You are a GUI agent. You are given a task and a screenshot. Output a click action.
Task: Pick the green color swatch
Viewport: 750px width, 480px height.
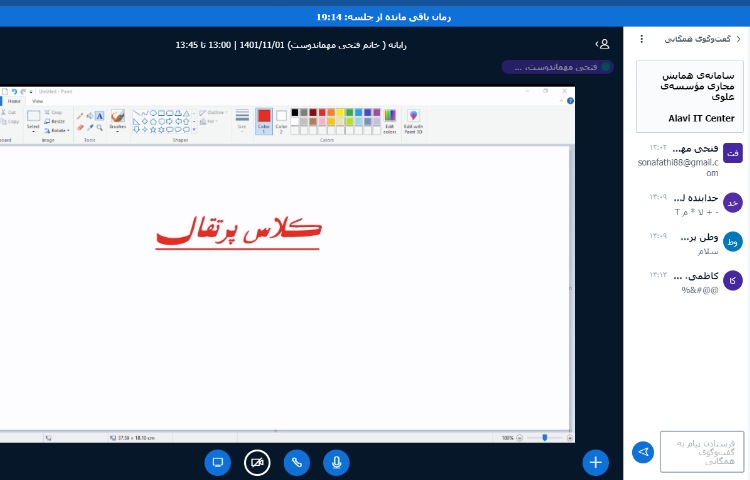click(349, 113)
